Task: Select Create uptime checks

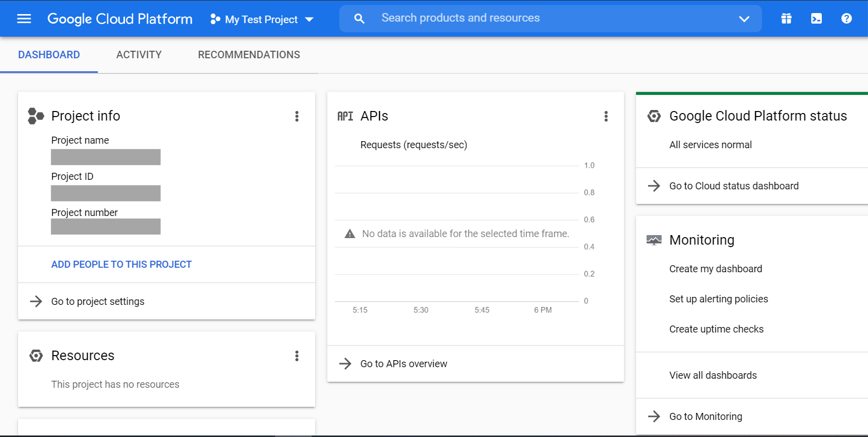Action: pyautogui.click(x=716, y=329)
